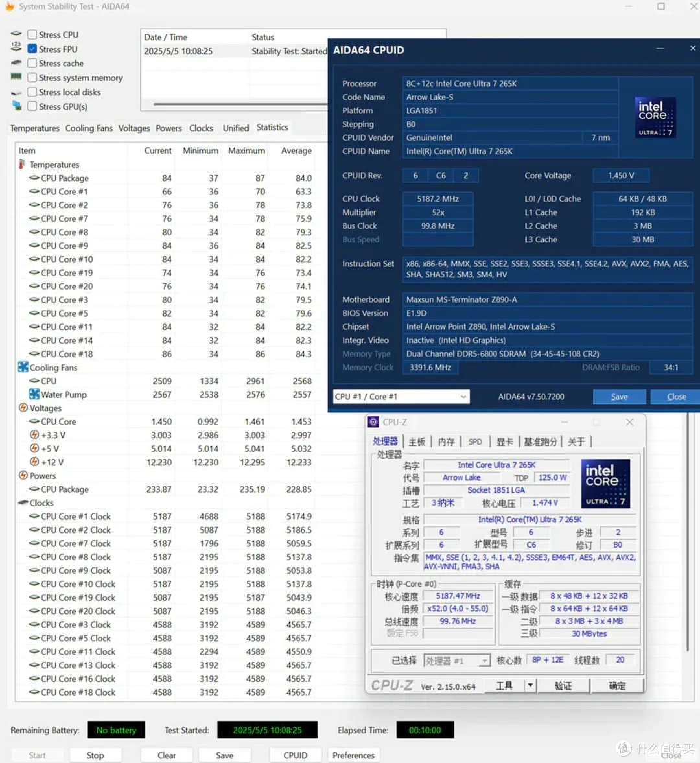Switch to CPU-Z mainboard tab
This screenshot has width=700, height=763.
[417, 441]
